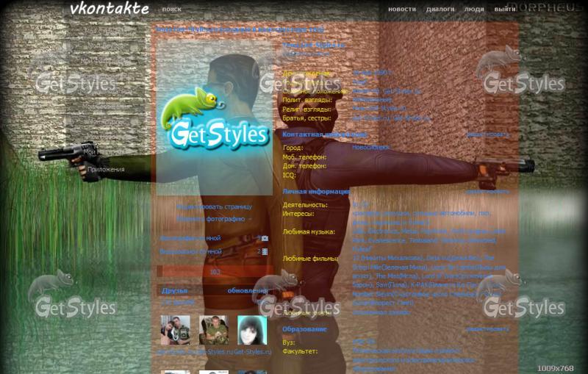
Task: Click the изменить фотографию link
Action: [x=211, y=219]
